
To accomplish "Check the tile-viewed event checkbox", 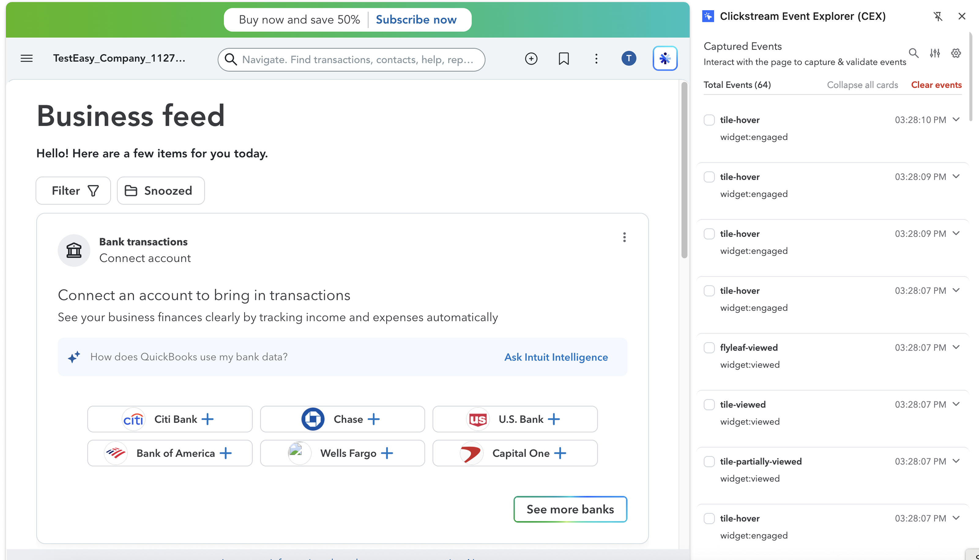I will tap(709, 405).
